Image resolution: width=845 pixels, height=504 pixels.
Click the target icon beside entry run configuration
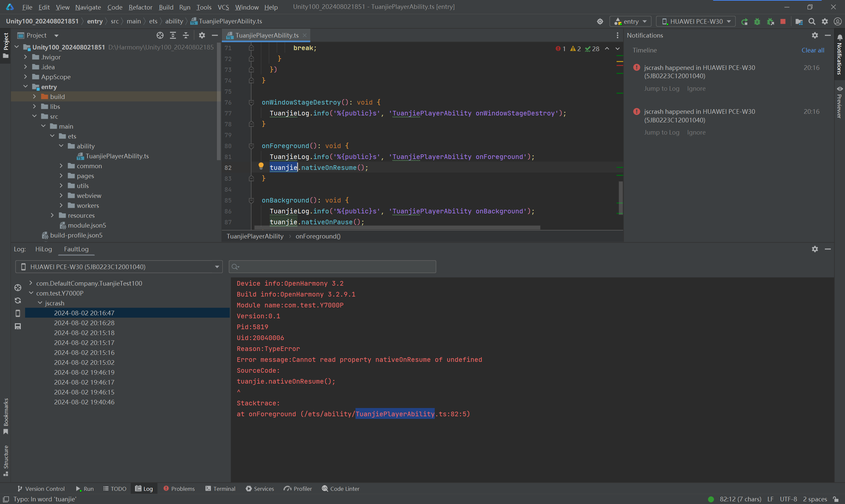pos(600,22)
